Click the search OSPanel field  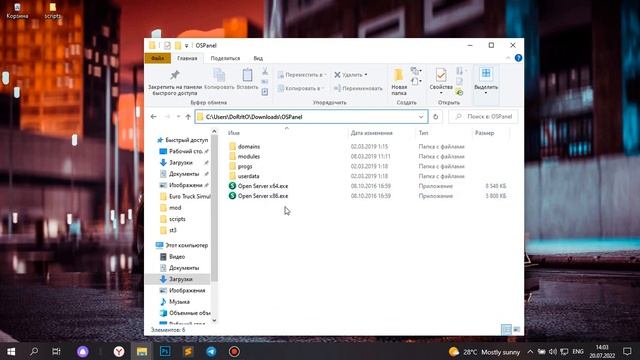[483, 117]
